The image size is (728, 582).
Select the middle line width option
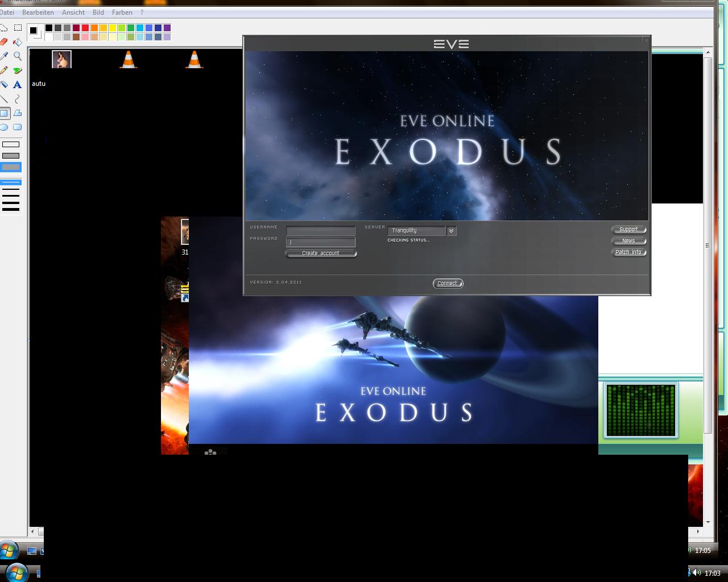coord(11,196)
